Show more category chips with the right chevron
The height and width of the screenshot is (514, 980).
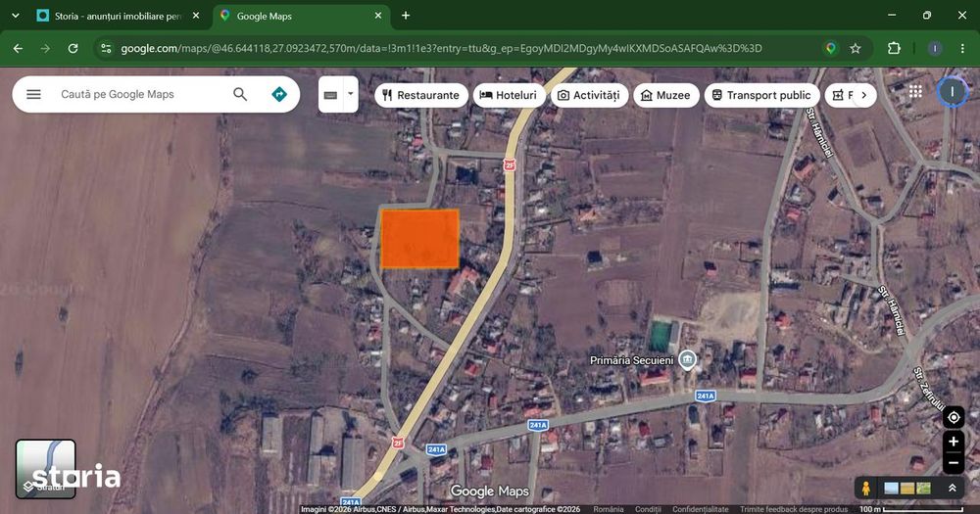(x=864, y=95)
